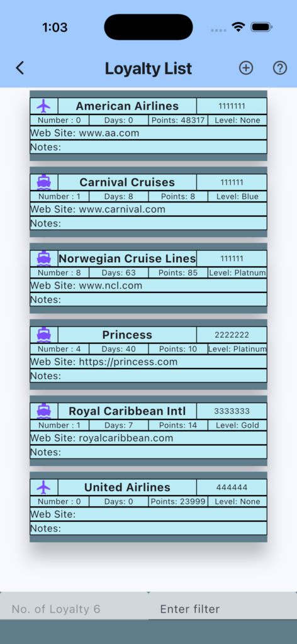297x644 pixels.
Task: Add a new loyalty with plus icon
Action: (246, 68)
